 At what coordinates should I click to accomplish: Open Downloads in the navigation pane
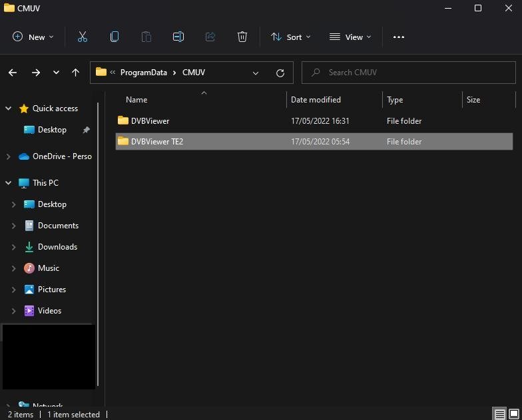pyautogui.click(x=57, y=247)
